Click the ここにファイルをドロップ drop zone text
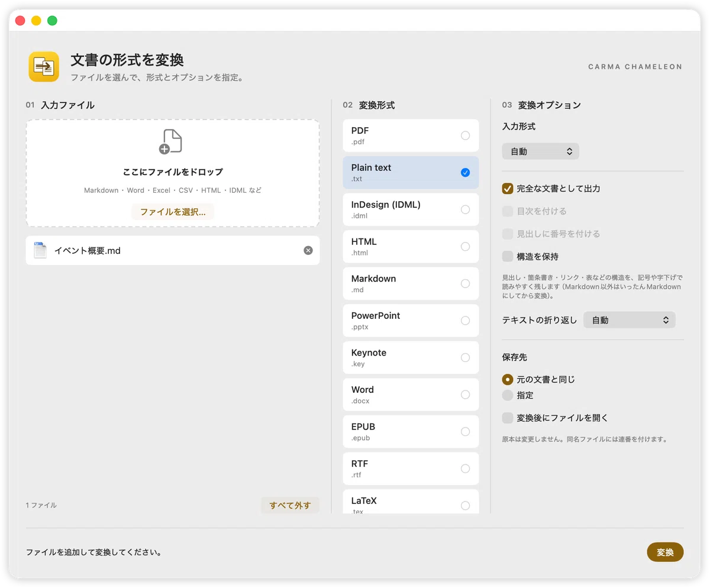The image size is (710, 588). (x=173, y=172)
